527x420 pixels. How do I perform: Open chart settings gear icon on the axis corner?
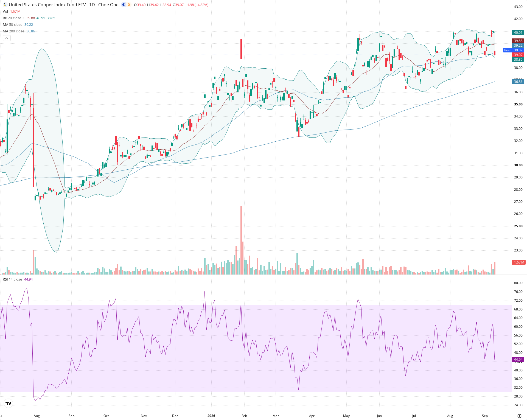point(519,416)
